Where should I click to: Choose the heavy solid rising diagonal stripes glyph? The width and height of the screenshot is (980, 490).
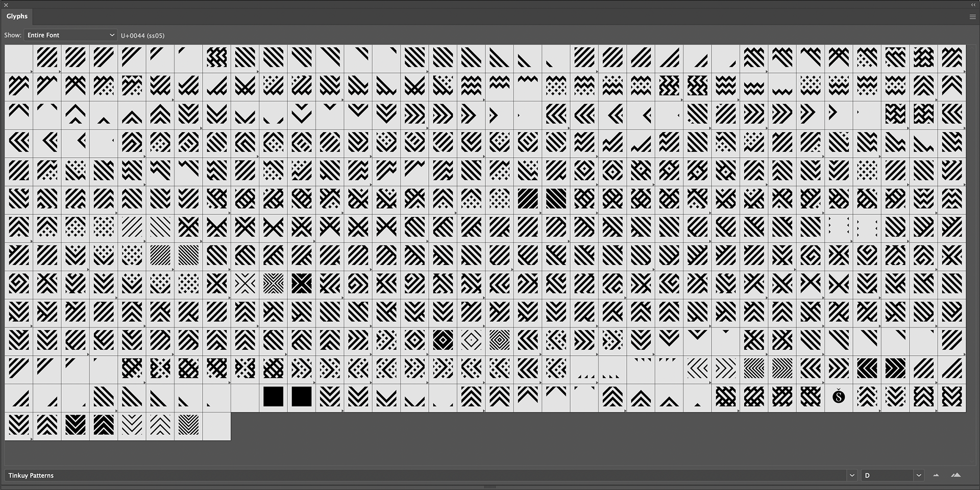click(x=528, y=199)
